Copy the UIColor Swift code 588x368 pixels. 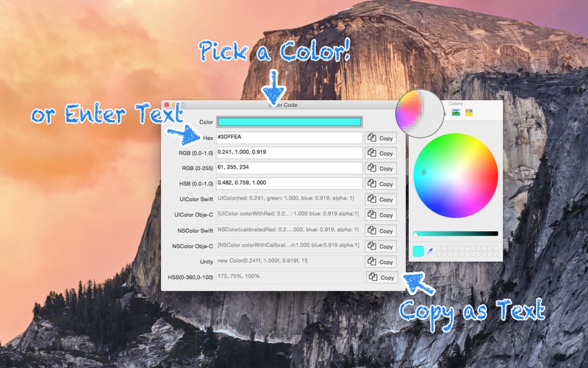pyautogui.click(x=381, y=199)
